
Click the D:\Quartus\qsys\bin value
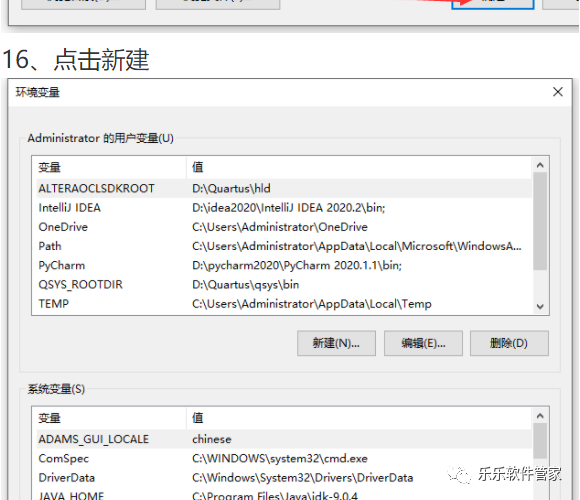point(245,285)
